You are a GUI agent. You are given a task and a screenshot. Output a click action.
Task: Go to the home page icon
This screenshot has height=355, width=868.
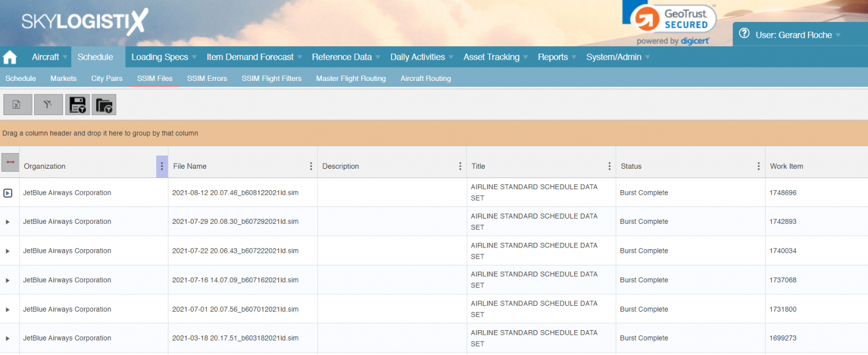(x=9, y=57)
